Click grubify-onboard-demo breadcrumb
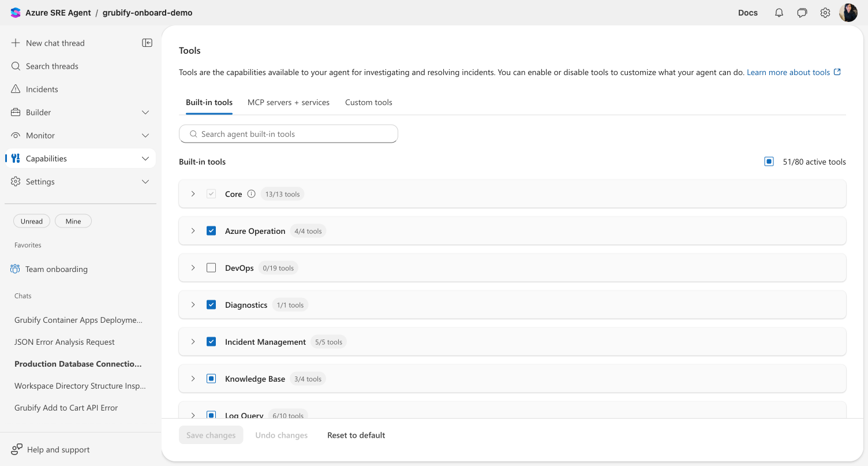The height and width of the screenshot is (466, 868). point(148,13)
